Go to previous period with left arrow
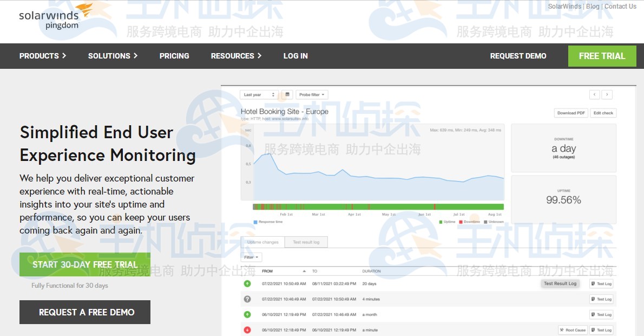The width and height of the screenshot is (644, 336). point(595,95)
